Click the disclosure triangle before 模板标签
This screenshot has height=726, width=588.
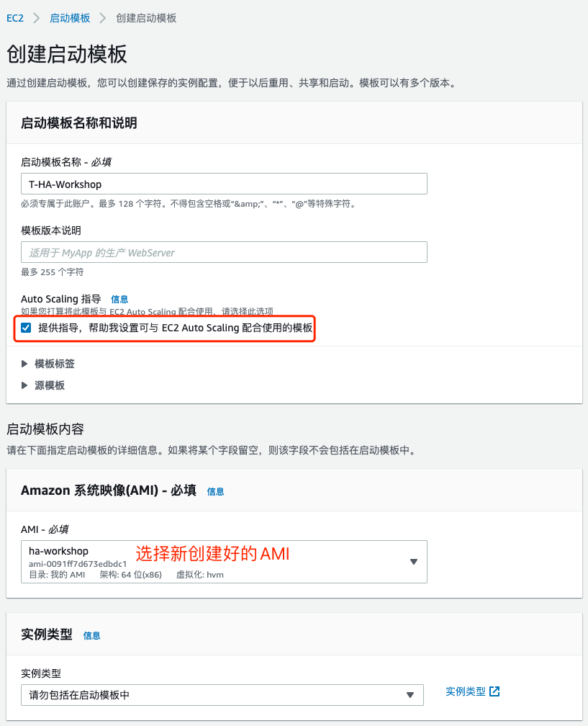[26, 364]
